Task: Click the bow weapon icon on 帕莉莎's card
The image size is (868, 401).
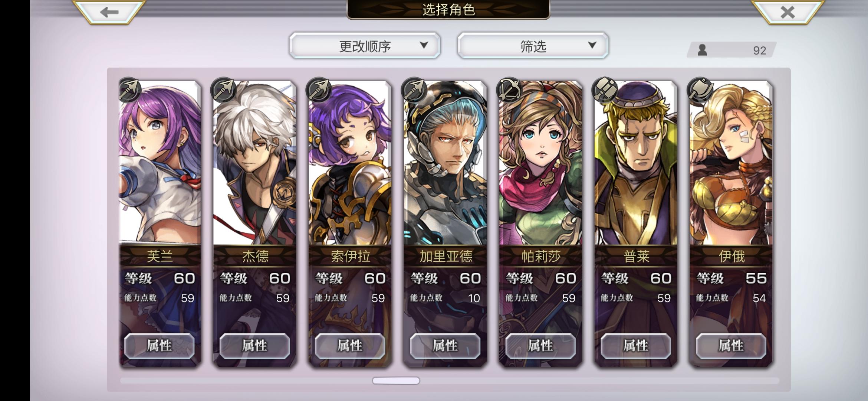Action: pos(509,90)
